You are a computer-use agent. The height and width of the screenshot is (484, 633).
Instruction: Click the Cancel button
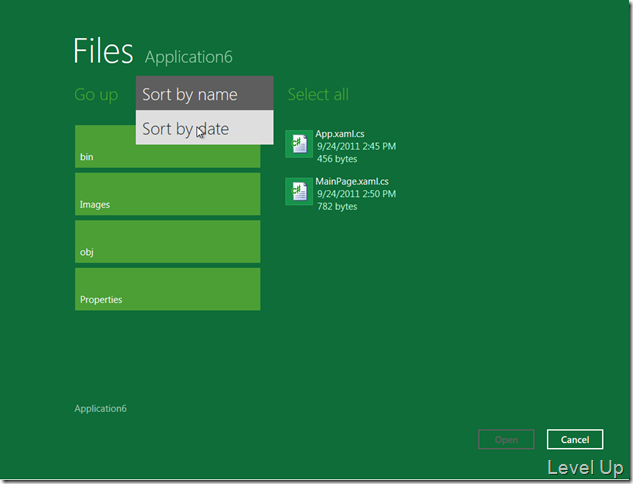[x=575, y=439]
